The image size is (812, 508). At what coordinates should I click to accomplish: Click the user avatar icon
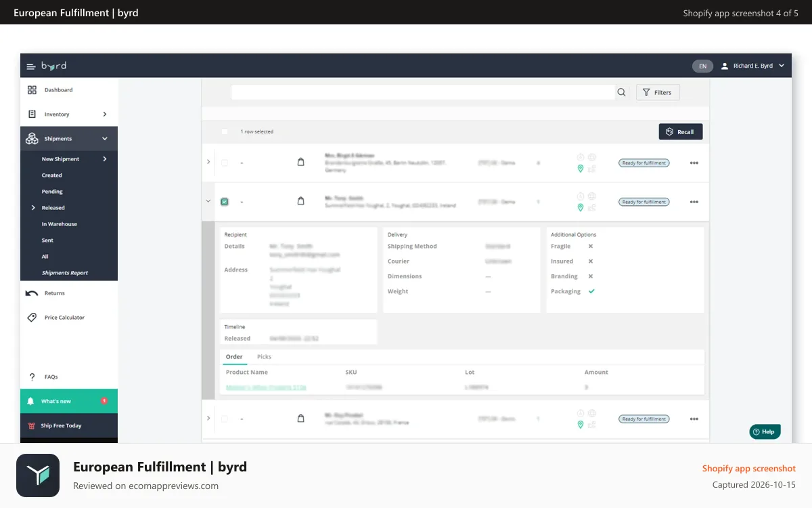tap(725, 66)
